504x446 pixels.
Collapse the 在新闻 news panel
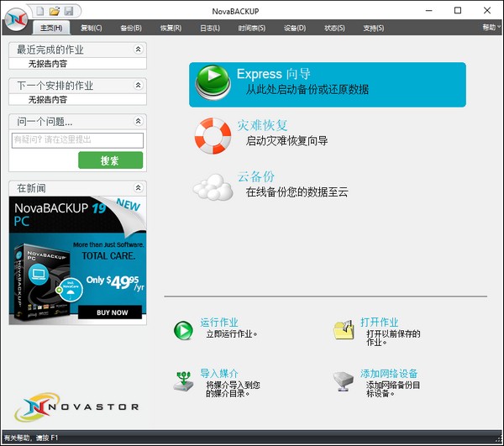pos(138,187)
